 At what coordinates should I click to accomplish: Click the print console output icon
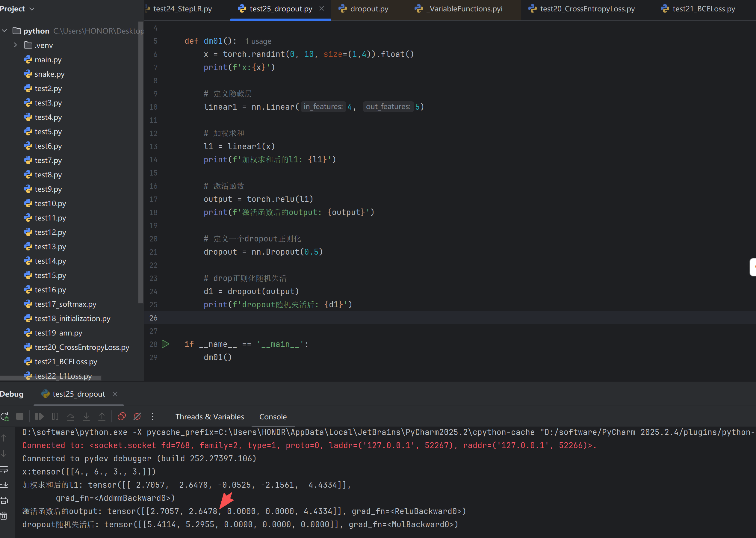pyautogui.click(x=4, y=500)
